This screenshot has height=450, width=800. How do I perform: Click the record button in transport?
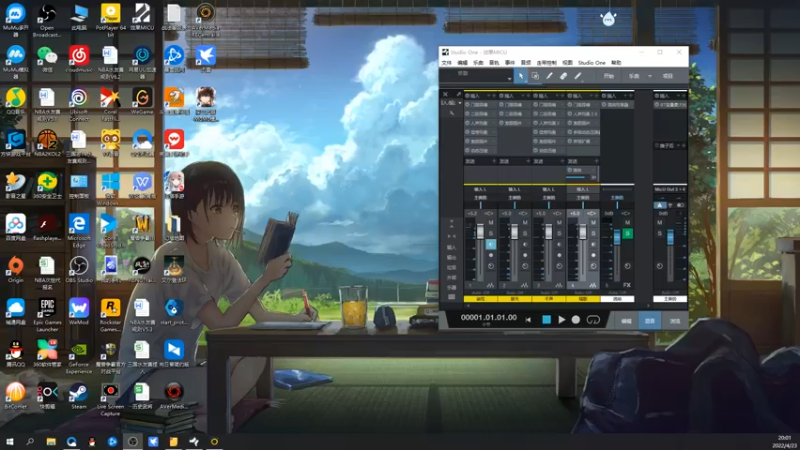tap(576, 320)
